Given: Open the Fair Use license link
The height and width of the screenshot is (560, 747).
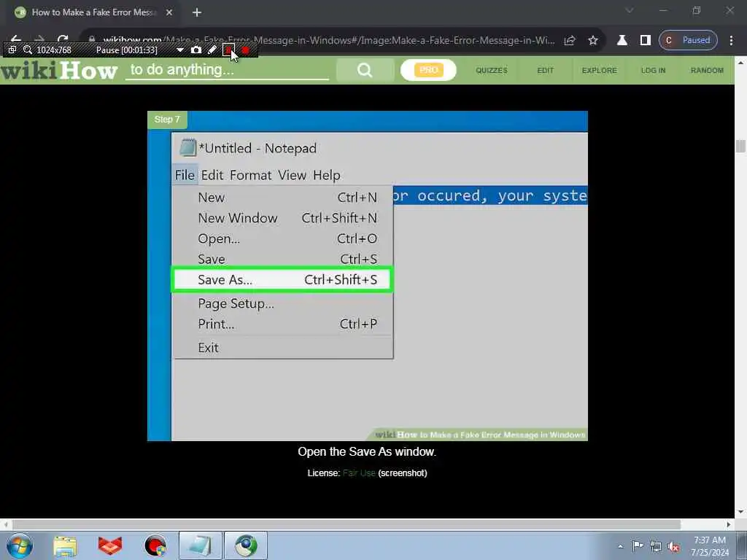Looking at the screenshot, I should click(x=359, y=472).
